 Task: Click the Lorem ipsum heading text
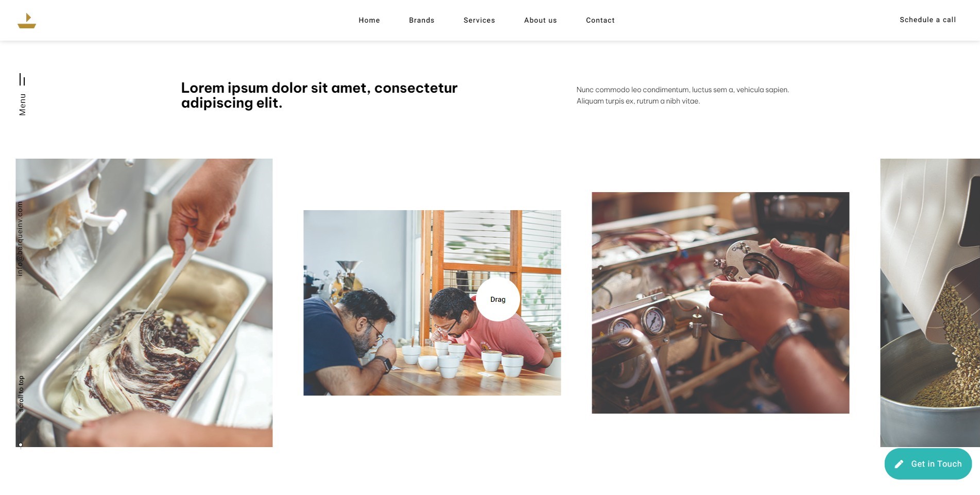(x=319, y=95)
